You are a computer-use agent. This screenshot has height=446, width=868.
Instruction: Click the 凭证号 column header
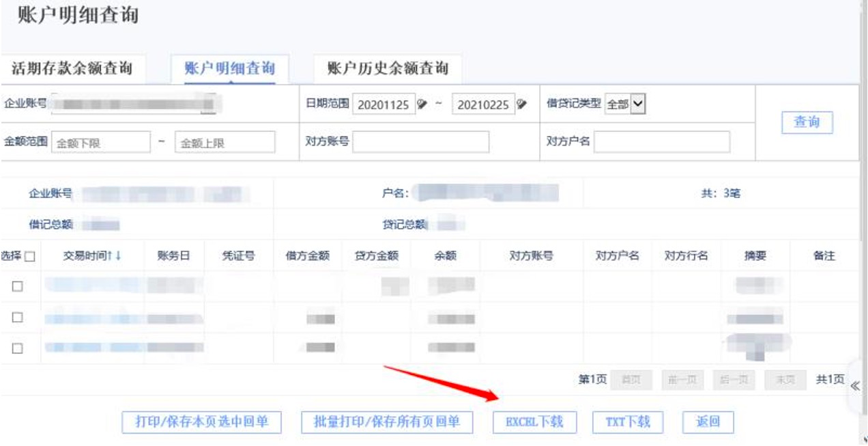point(239,256)
